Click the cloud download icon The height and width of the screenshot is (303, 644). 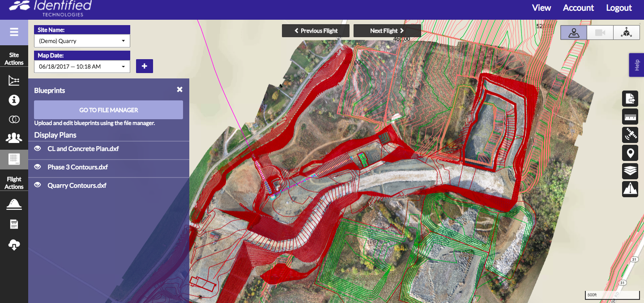(x=14, y=244)
